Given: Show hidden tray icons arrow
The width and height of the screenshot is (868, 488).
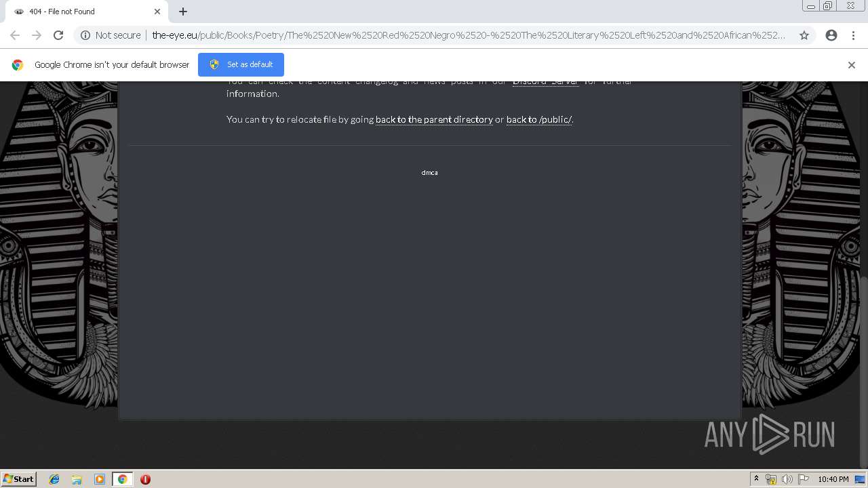Looking at the screenshot, I should [756, 479].
